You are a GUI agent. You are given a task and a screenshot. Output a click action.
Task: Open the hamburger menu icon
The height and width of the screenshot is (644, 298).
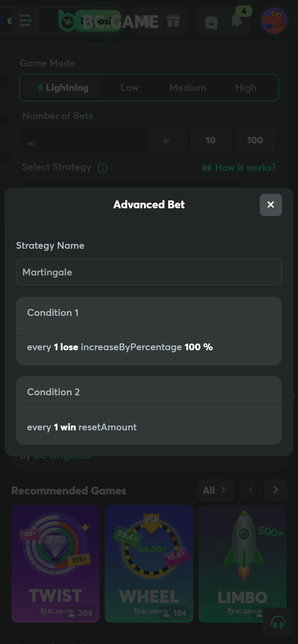click(x=25, y=21)
